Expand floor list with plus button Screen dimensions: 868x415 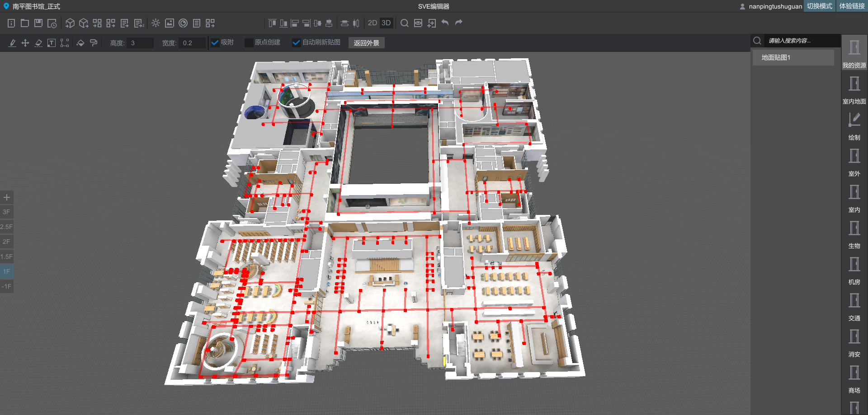pos(7,197)
